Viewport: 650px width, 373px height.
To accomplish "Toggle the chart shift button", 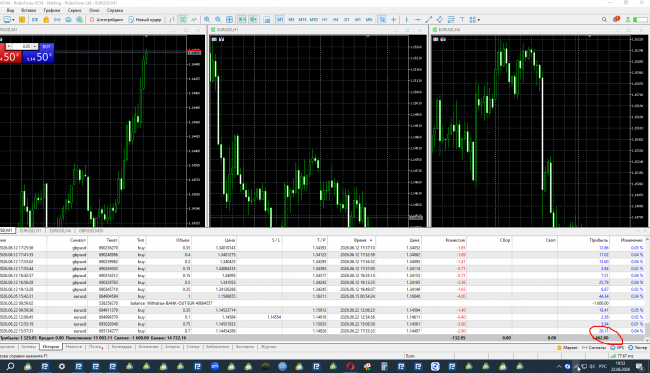I will click(x=253, y=19).
